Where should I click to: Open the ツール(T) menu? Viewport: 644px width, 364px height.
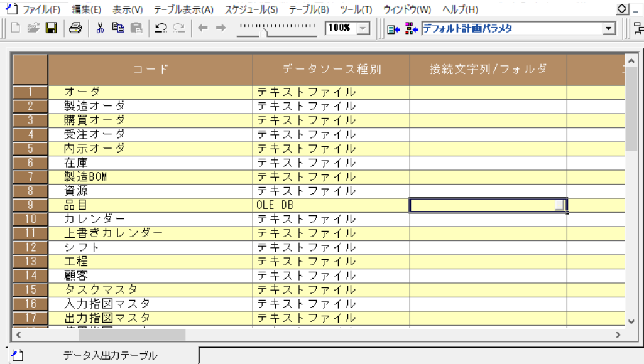coord(356,9)
